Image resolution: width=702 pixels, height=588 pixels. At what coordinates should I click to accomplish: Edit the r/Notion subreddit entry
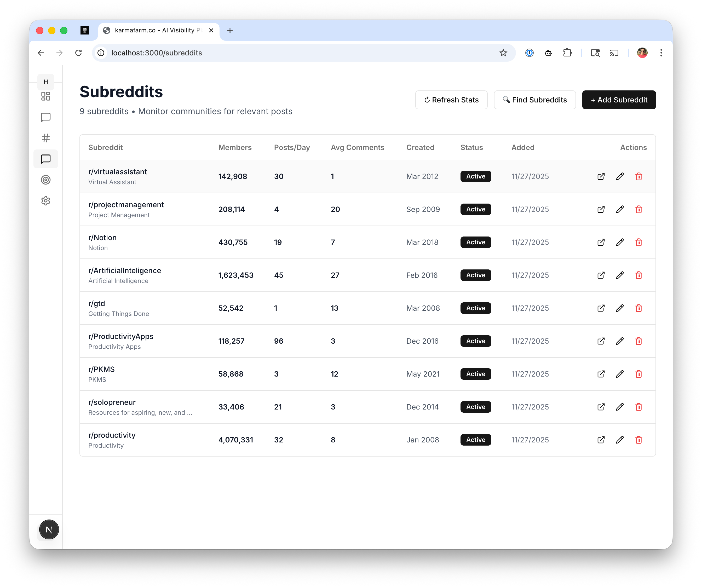click(x=619, y=242)
